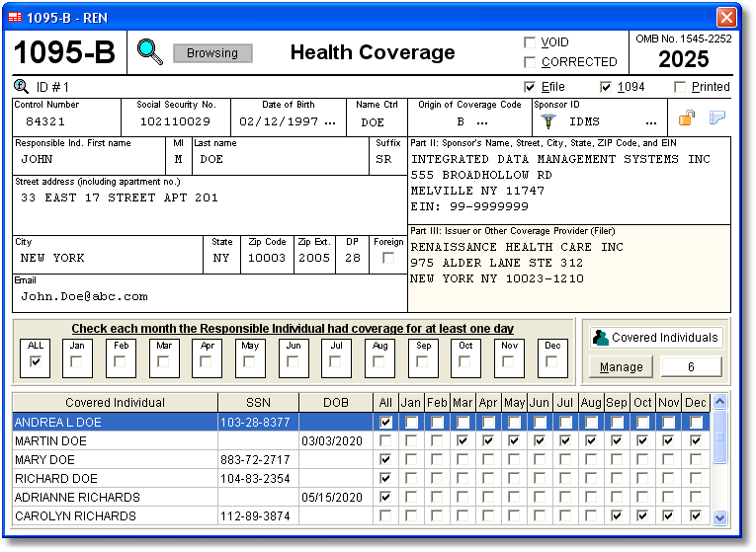This screenshot has width=756, height=552.
Task: Click the covered list scrollbar thumb
Action: 719,436
